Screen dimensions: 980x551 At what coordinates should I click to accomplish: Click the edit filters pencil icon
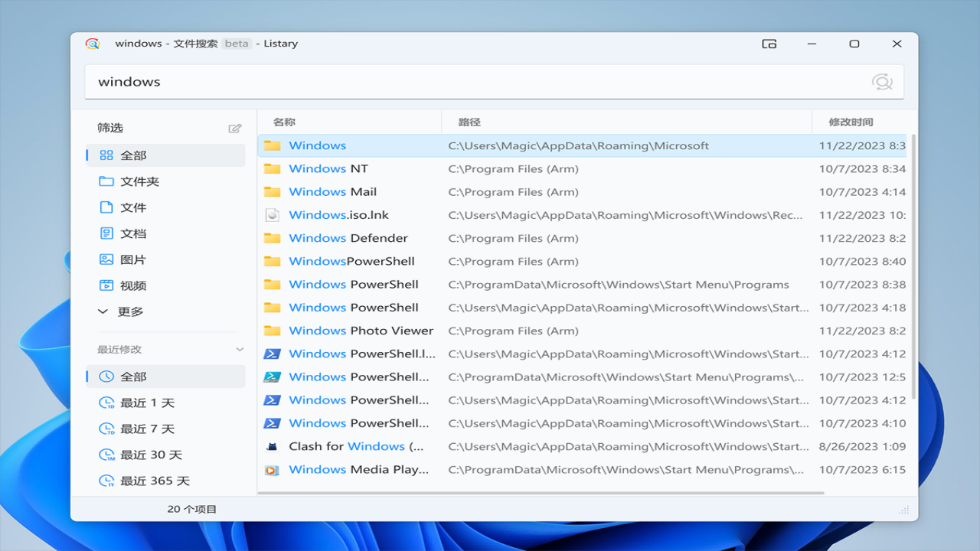235,129
